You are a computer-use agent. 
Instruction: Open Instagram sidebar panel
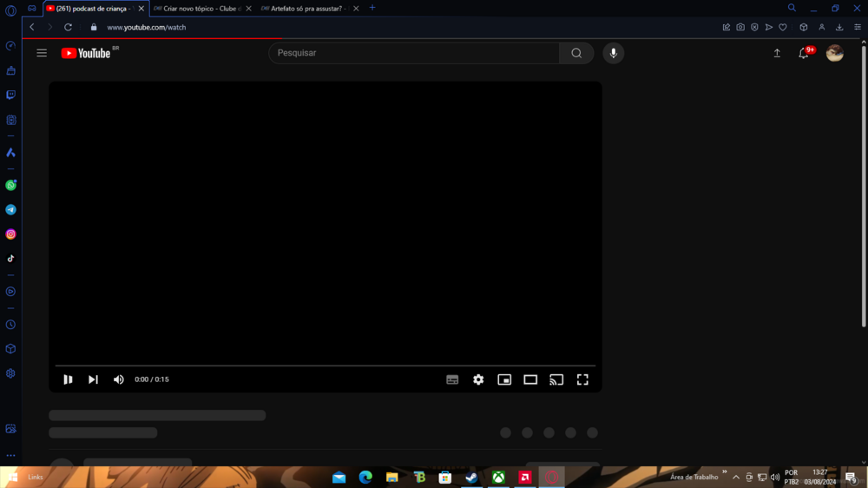coord(10,234)
